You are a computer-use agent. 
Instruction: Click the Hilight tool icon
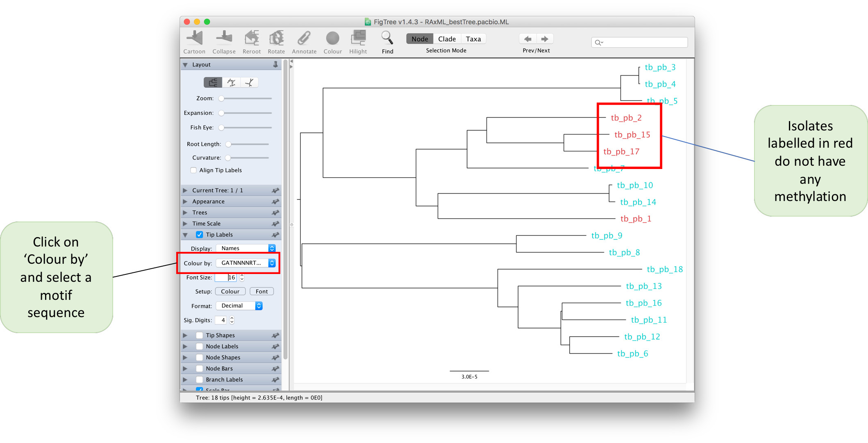359,39
